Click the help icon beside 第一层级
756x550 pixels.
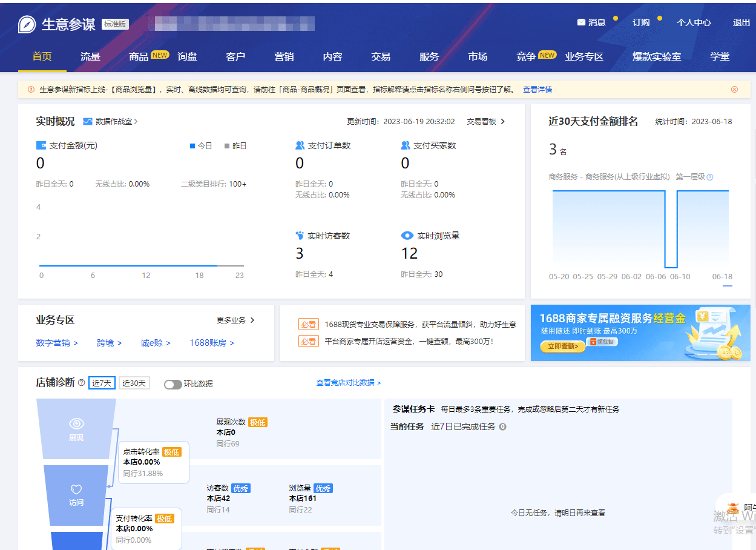coord(710,177)
